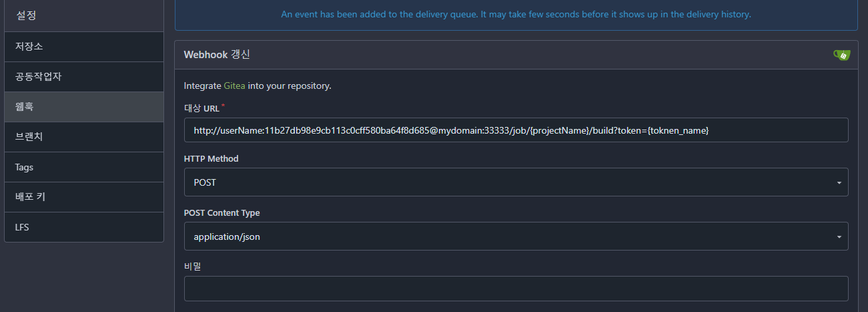Click the empty 비밀 secret field
This screenshot has height=312, width=868.
coord(515,289)
